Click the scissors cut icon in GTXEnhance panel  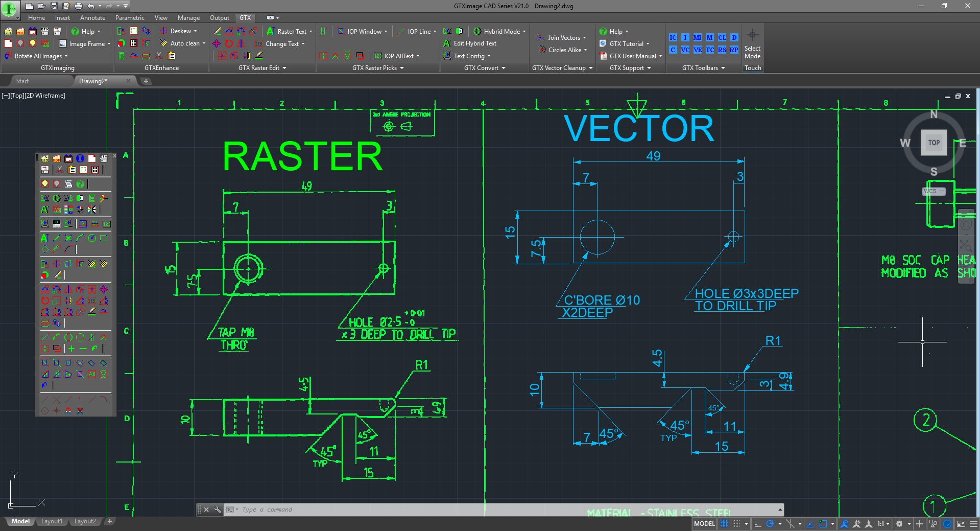[159, 56]
